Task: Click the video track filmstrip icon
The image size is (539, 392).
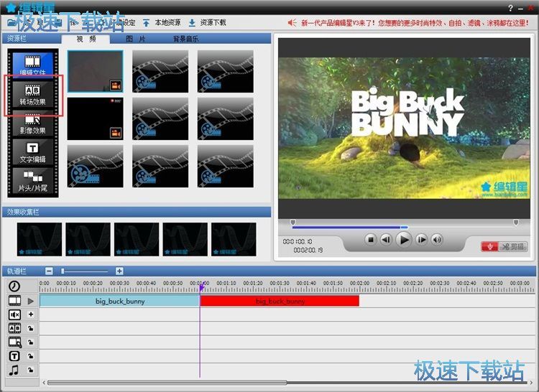Action: 14,301
